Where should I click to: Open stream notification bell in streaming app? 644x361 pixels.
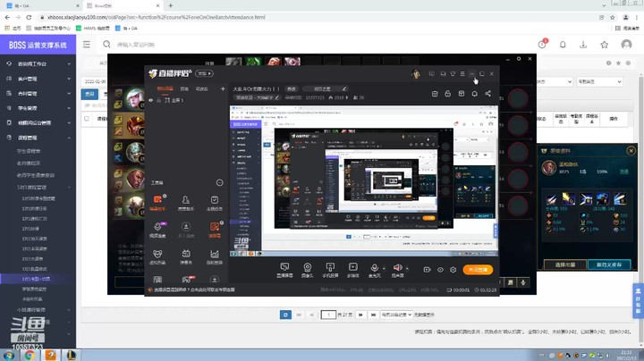coord(474,94)
